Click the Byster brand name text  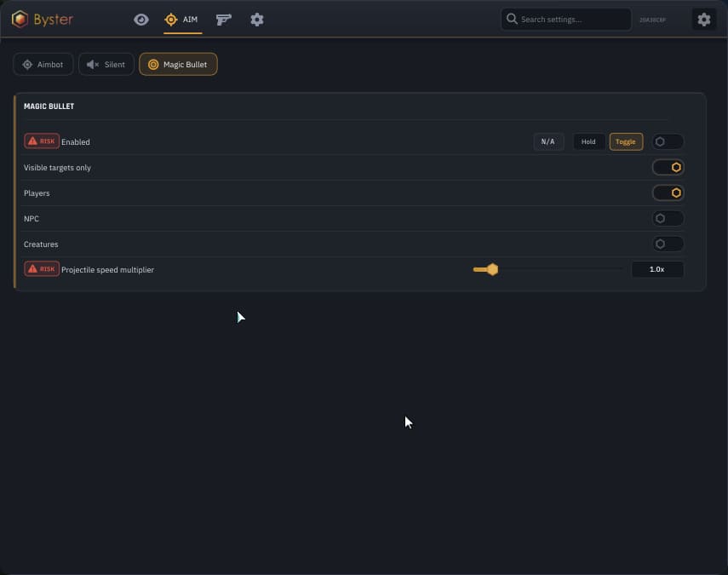[x=54, y=20]
